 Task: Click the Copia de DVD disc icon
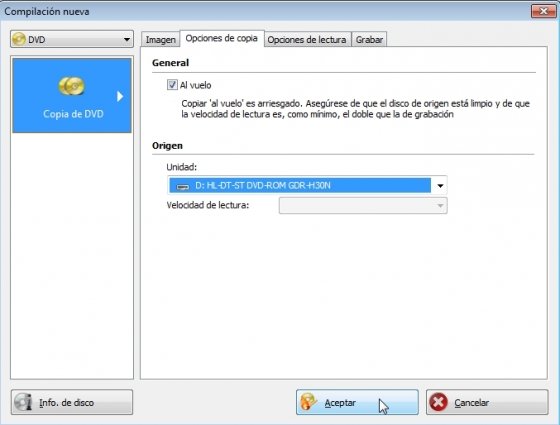[x=71, y=86]
